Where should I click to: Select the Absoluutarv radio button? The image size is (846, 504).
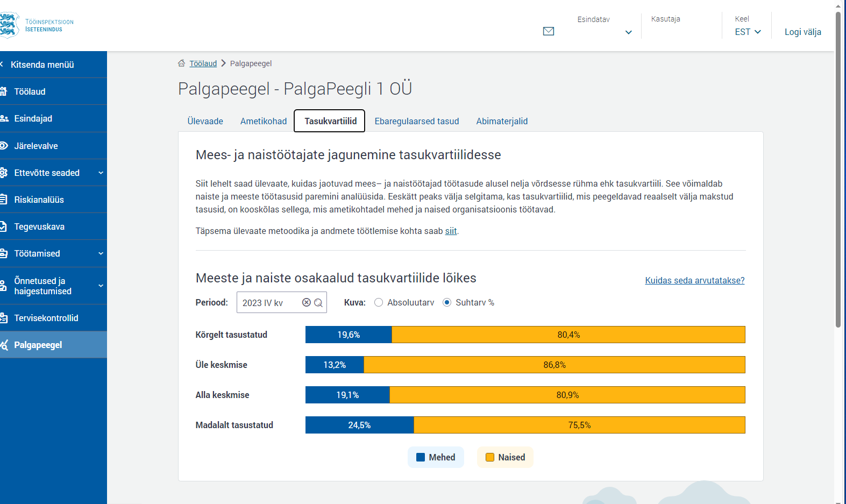[379, 302]
